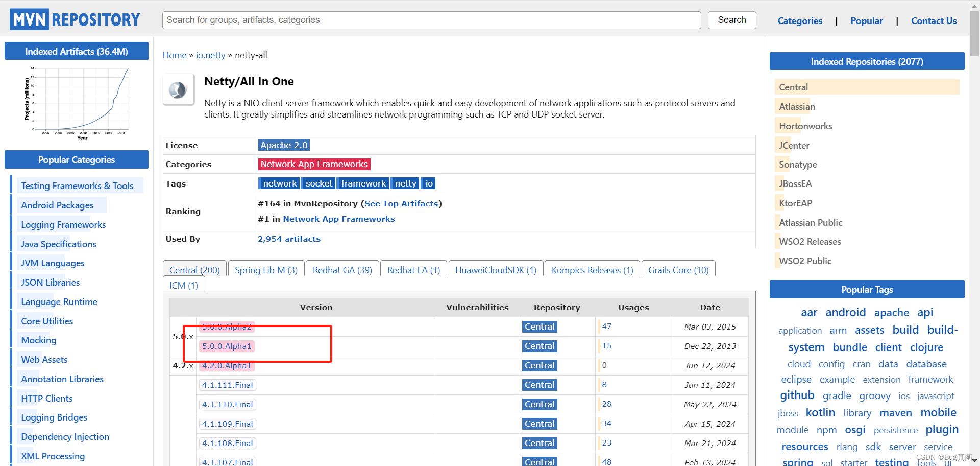Open version 4.2.0.Alpha1

[227, 365]
